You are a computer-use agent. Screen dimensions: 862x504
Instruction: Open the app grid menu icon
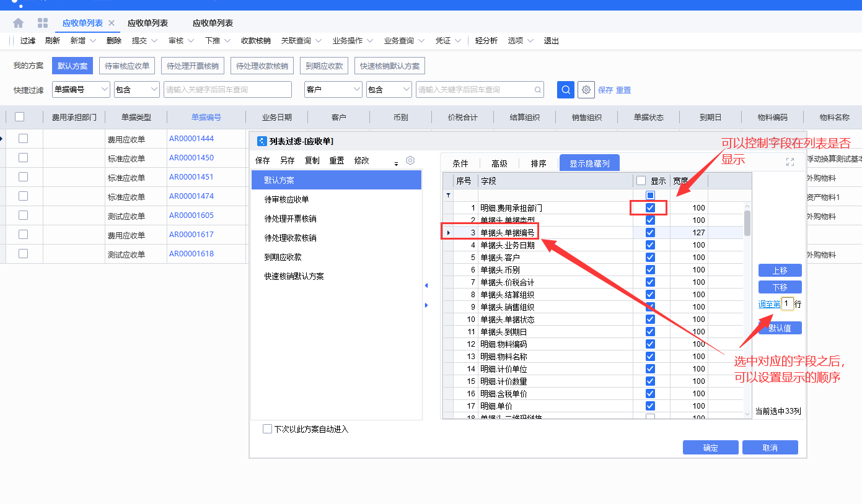click(43, 23)
